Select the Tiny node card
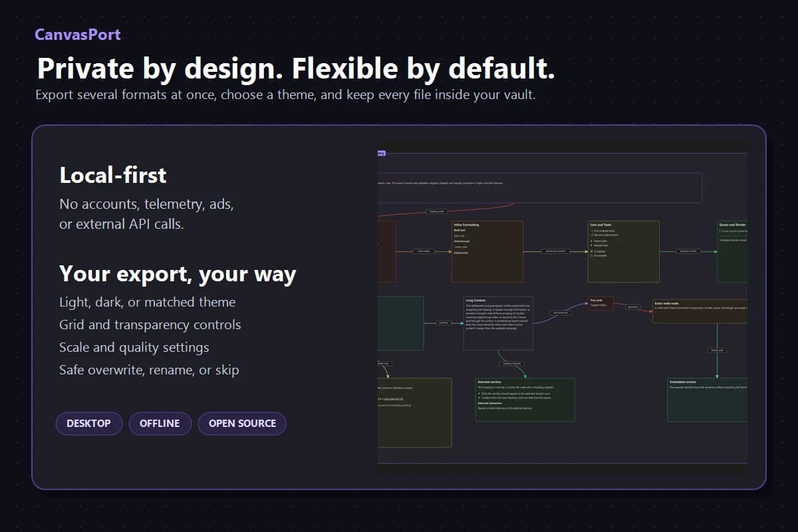Viewport: 798px width, 532px height. click(x=600, y=304)
